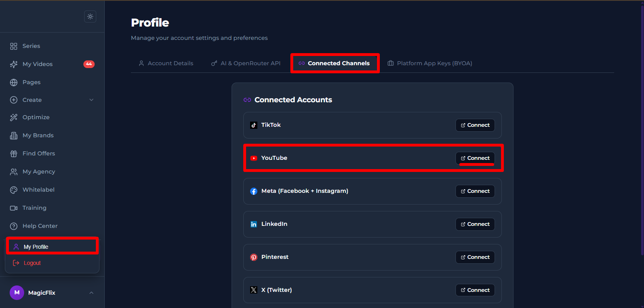Click the Meta (Facebook + Instagram) label

[305, 191]
